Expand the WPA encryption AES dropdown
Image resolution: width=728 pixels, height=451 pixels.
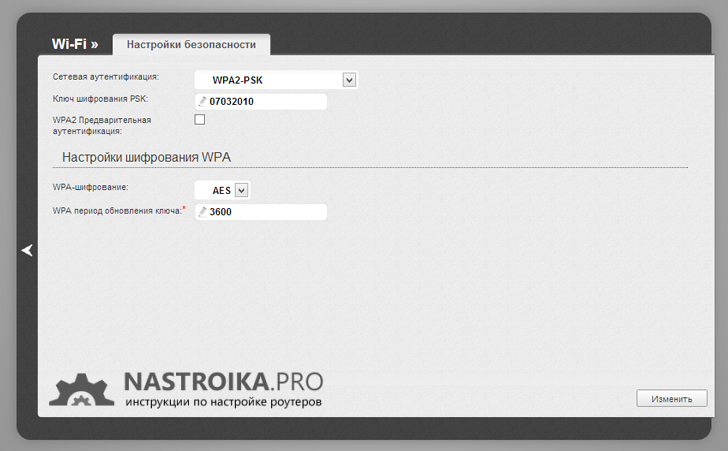click(x=222, y=190)
